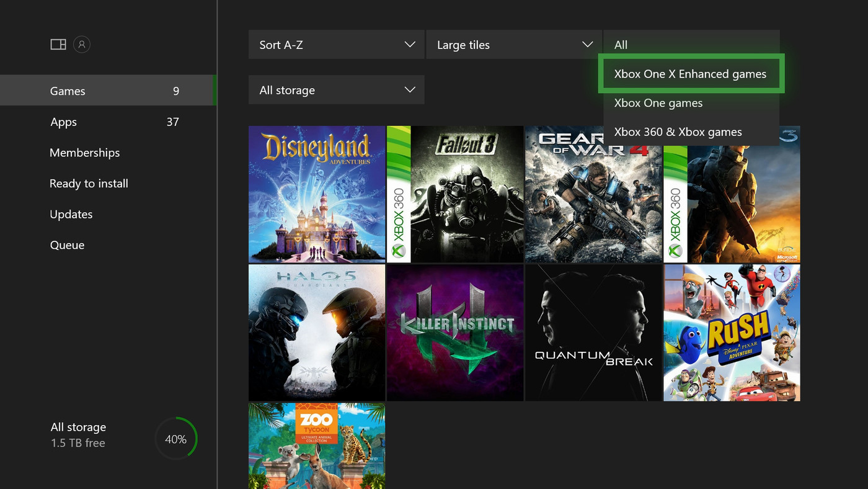The image size is (868, 489).
Task: Click the profile avatar icon
Action: [x=82, y=45]
